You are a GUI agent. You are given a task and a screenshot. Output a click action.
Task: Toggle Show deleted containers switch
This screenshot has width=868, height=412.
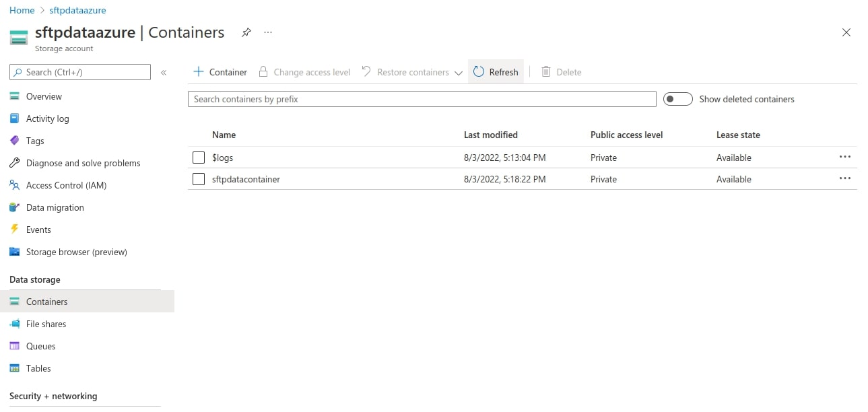coord(677,99)
